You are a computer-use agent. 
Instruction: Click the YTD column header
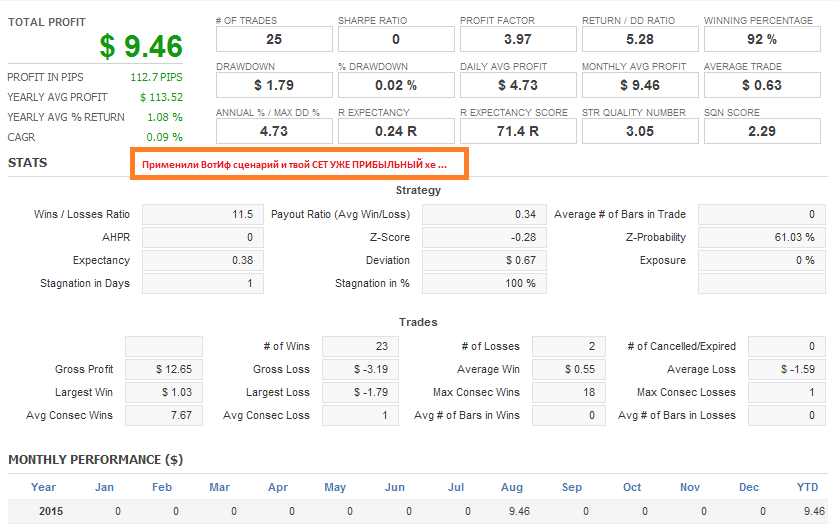tap(807, 487)
